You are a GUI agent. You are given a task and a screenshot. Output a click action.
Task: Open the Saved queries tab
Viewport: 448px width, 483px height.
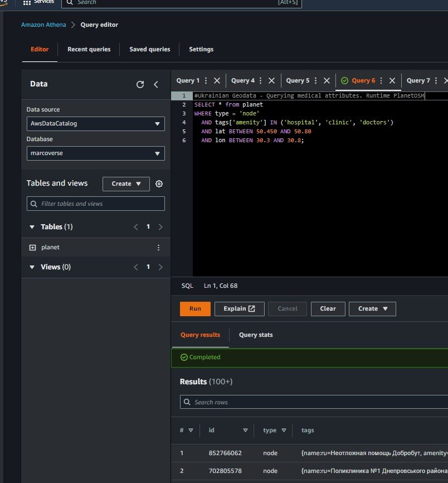click(149, 49)
